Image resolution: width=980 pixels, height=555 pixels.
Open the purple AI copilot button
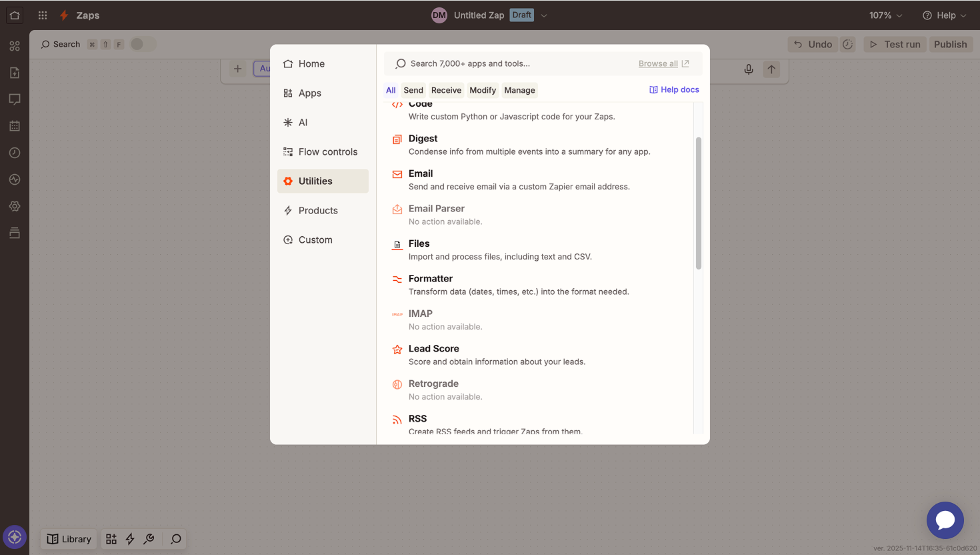coord(15,537)
